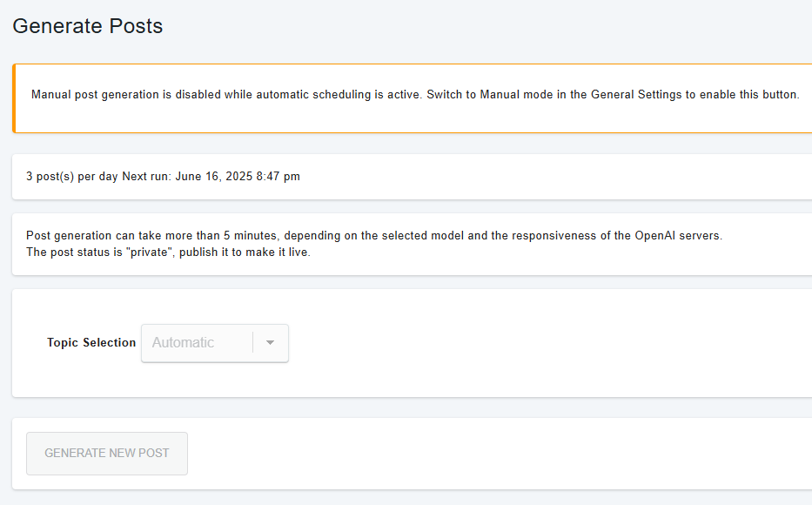The width and height of the screenshot is (812, 505).
Task: Click the Generate Posts page heading
Action: pyautogui.click(x=88, y=26)
